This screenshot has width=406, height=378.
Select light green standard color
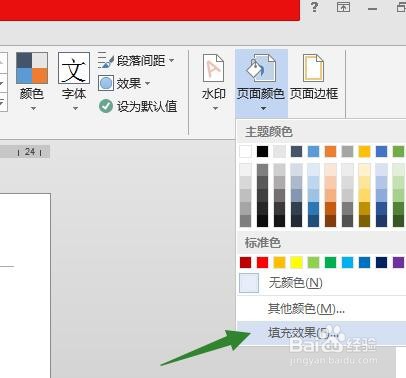[313, 262]
